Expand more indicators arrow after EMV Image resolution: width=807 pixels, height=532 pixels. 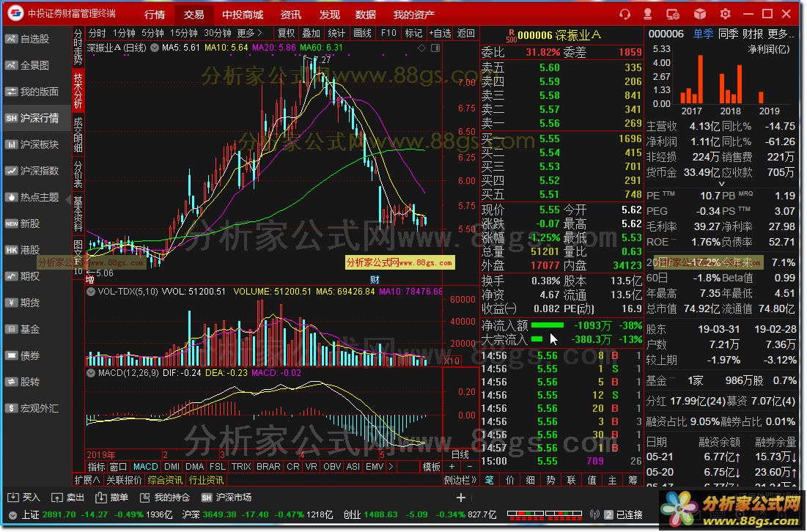[x=391, y=468]
